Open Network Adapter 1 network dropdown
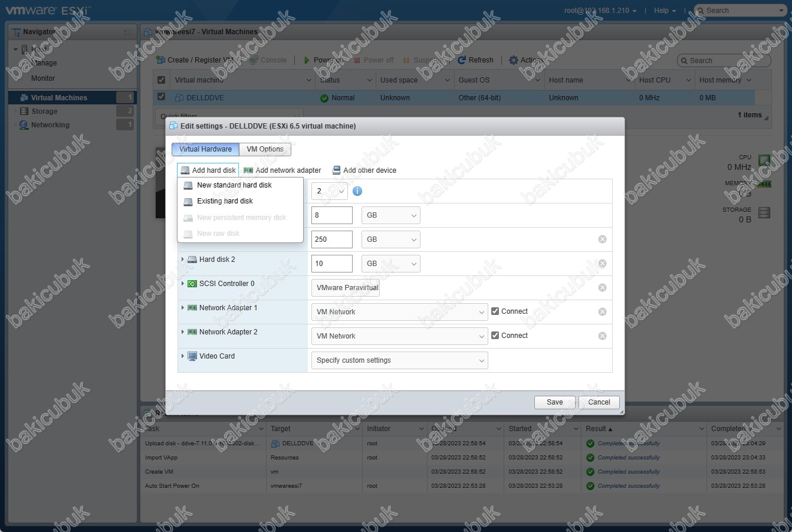The height and width of the screenshot is (532, 792). [x=399, y=312]
